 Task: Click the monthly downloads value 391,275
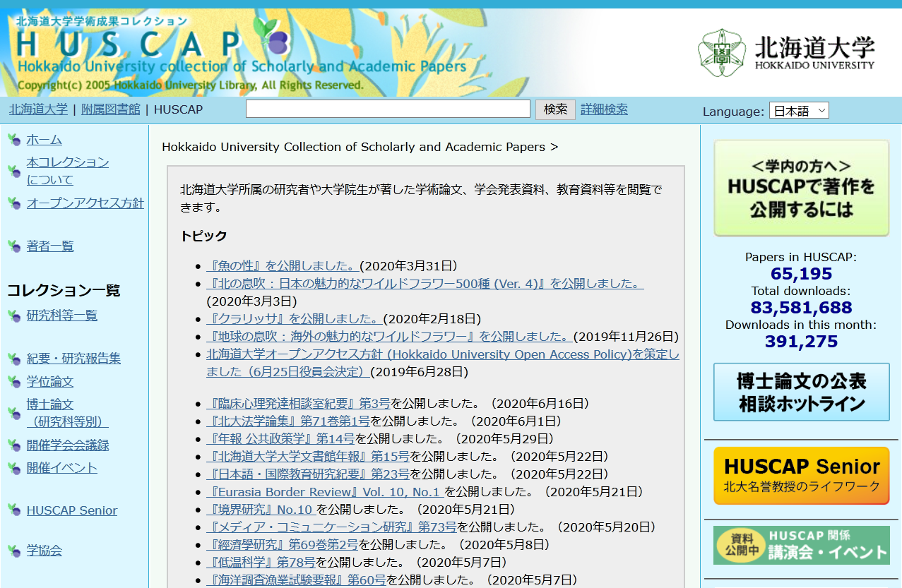coord(801,342)
